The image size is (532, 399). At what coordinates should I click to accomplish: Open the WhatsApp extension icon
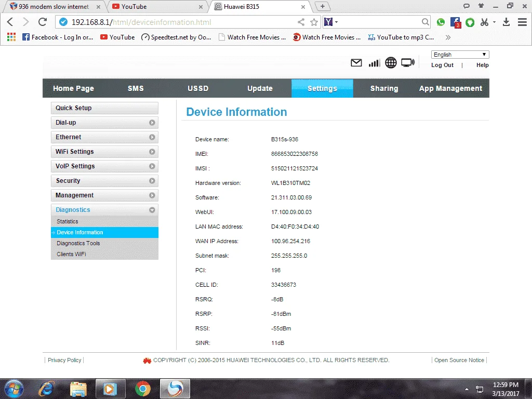[x=441, y=22]
